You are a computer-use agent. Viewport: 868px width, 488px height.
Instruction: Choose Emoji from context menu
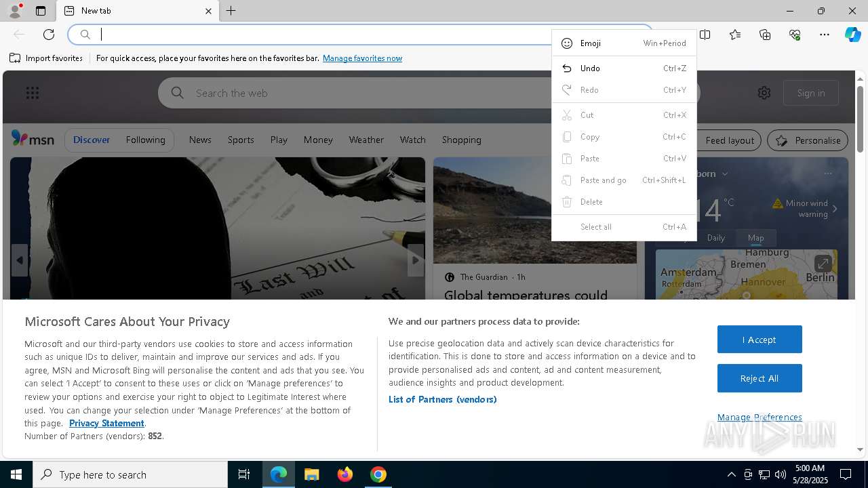tap(624, 43)
